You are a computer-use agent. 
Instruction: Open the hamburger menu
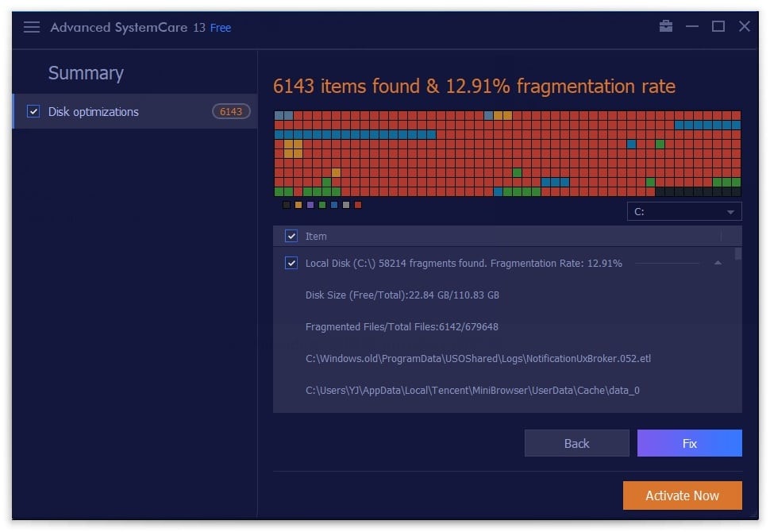click(32, 27)
